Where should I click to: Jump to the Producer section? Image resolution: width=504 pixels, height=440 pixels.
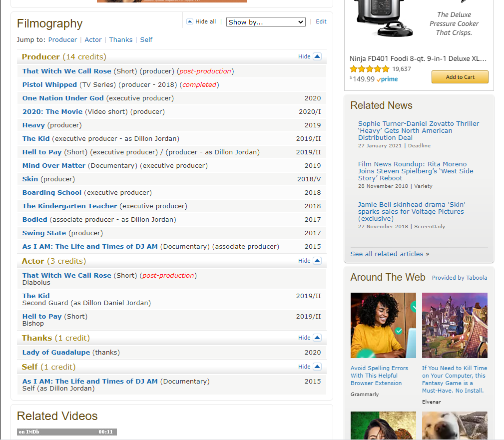62,40
